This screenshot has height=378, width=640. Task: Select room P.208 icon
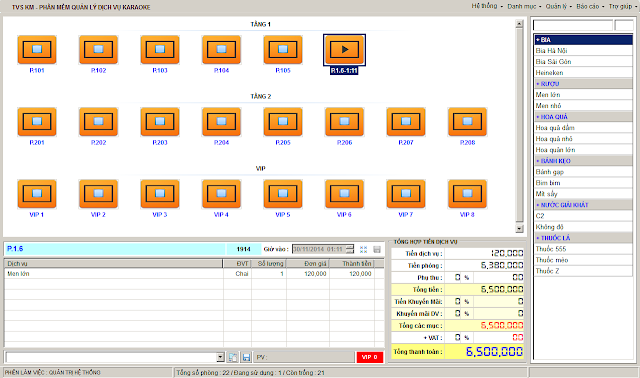[x=467, y=121]
